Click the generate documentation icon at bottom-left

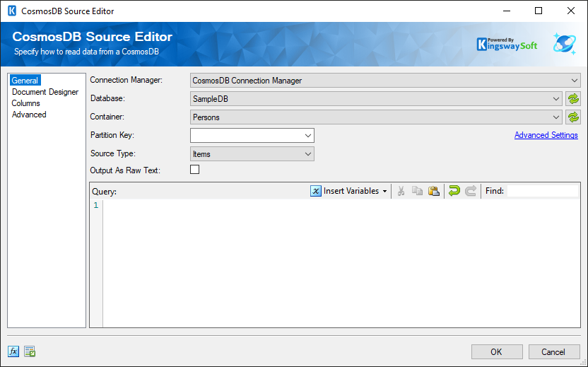pos(30,351)
